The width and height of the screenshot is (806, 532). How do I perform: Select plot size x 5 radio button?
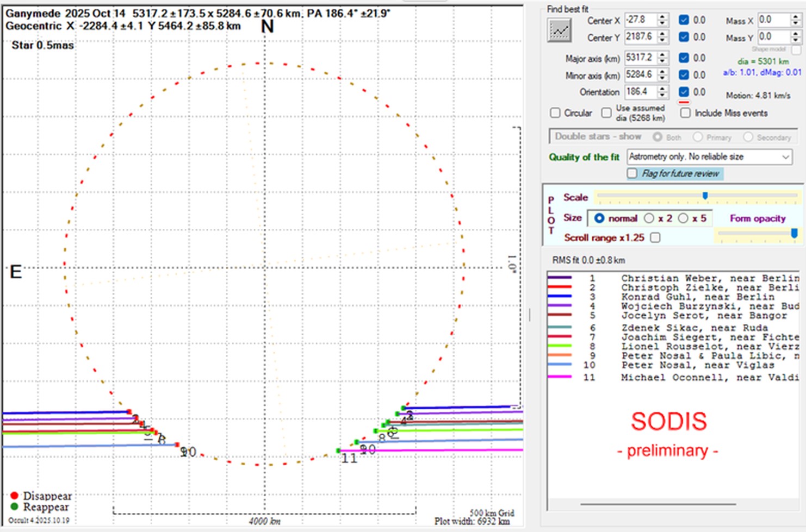click(x=683, y=218)
